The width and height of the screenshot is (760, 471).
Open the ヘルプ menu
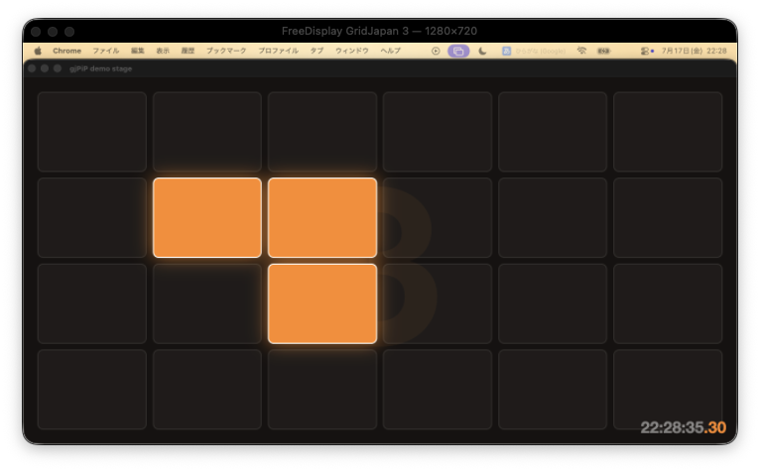390,51
